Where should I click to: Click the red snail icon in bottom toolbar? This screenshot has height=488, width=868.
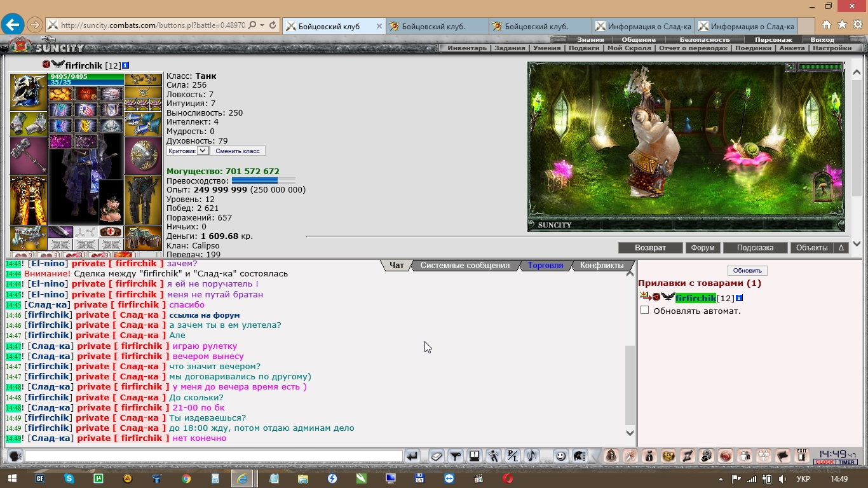725,456
